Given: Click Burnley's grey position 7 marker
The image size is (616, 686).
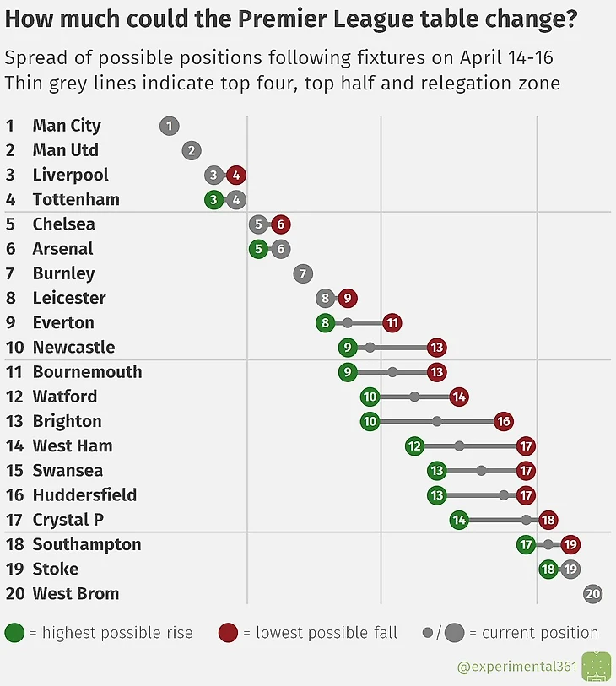Looking at the screenshot, I should pyautogui.click(x=303, y=274).
